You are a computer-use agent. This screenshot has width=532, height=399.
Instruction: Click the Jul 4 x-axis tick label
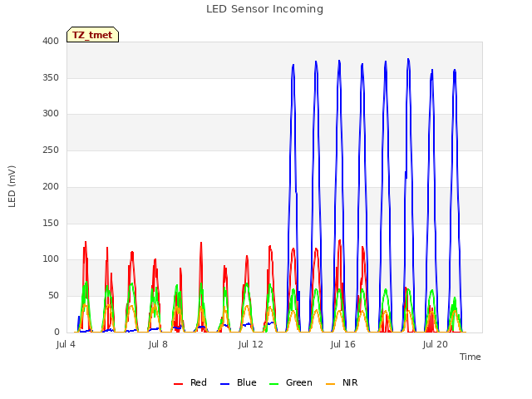click(66, 344)
